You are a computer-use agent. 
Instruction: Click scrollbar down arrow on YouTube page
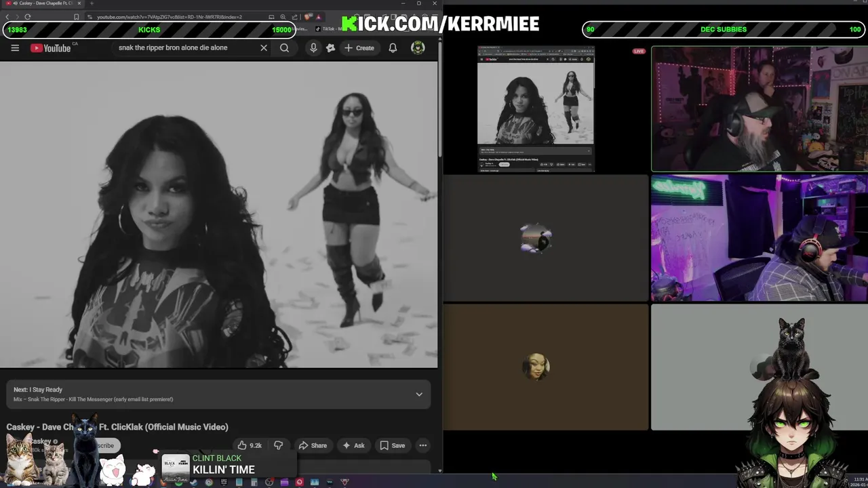[x=440, y=470]
